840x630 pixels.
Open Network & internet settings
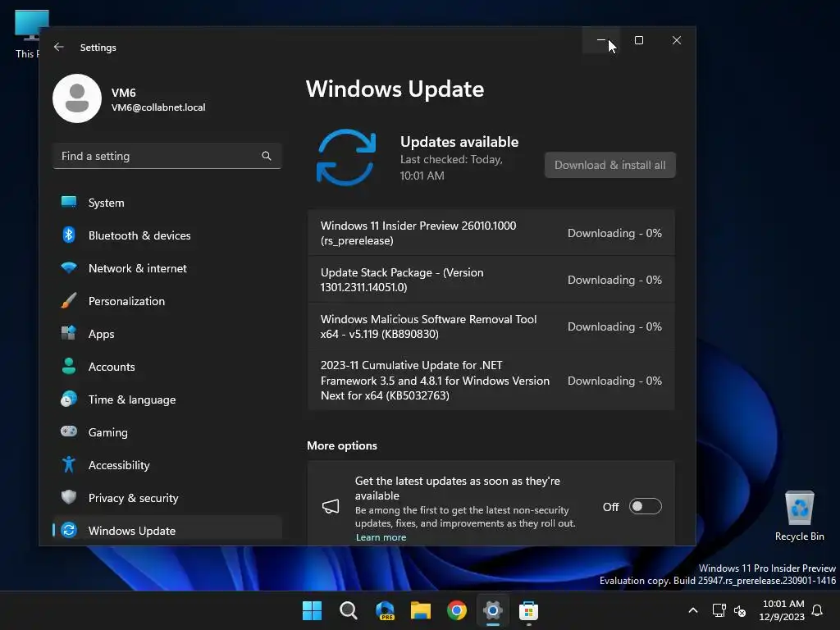point(167,268)
